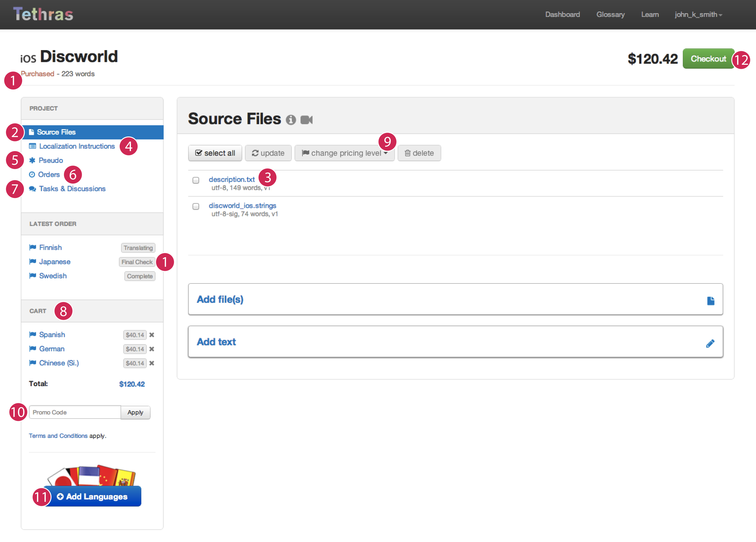Click the flag icon next to Swedish
Viewport: 756px width, 542px height.
[33, 275]
